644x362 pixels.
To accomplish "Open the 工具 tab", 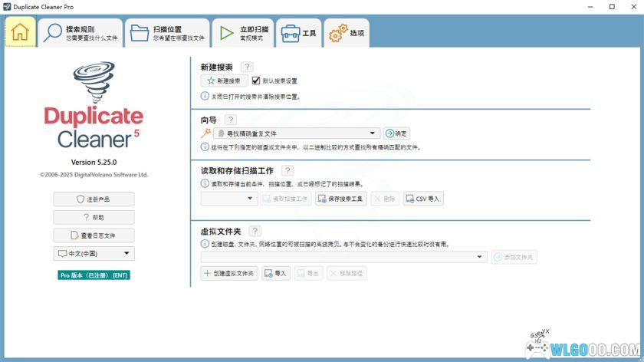I will click(298, 33).
